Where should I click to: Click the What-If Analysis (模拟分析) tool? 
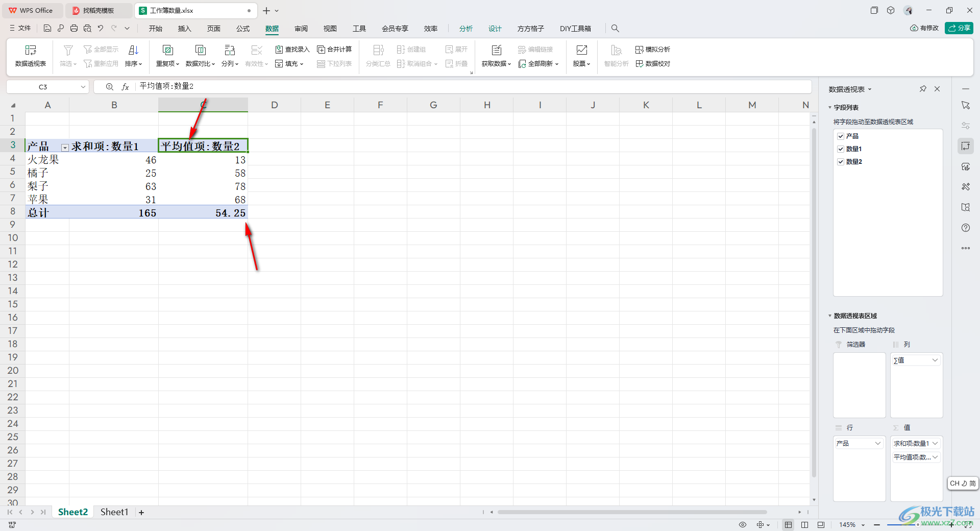653,50
